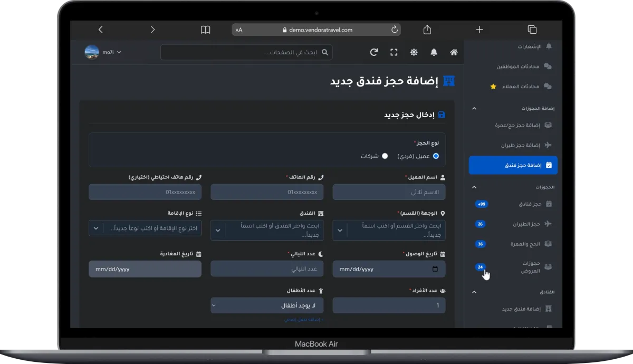Open a new browser tab
633x364 pixels.
pyautogui.click(x=479, y=30)
